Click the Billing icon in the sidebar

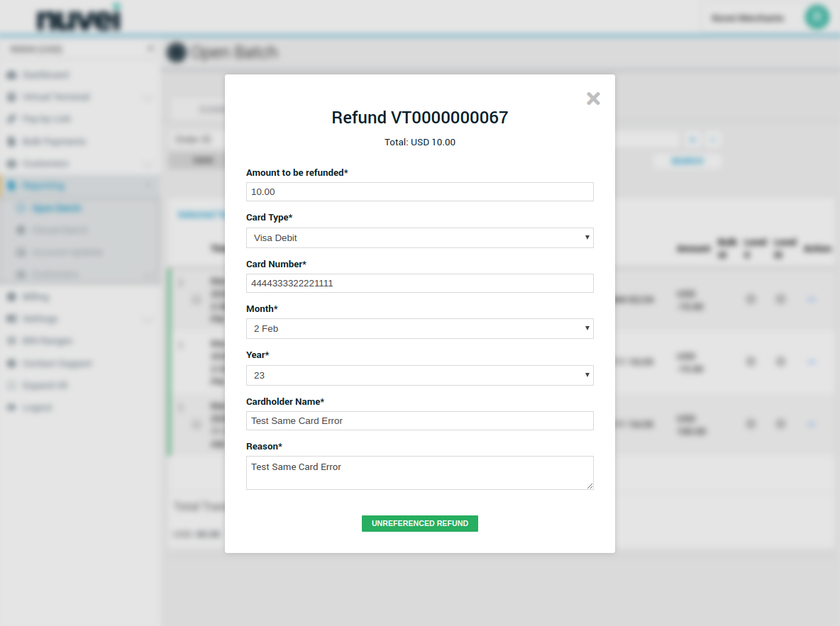(x=11, y=297)
